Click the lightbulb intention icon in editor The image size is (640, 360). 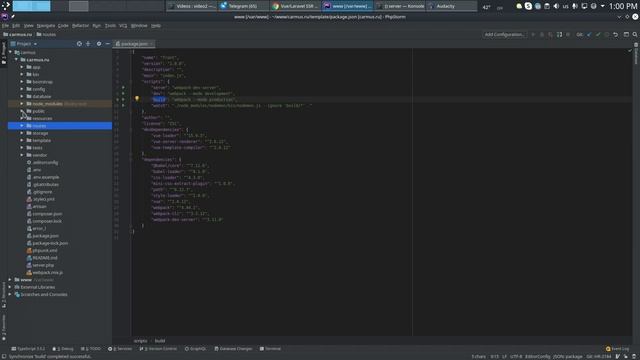point(137,98)
